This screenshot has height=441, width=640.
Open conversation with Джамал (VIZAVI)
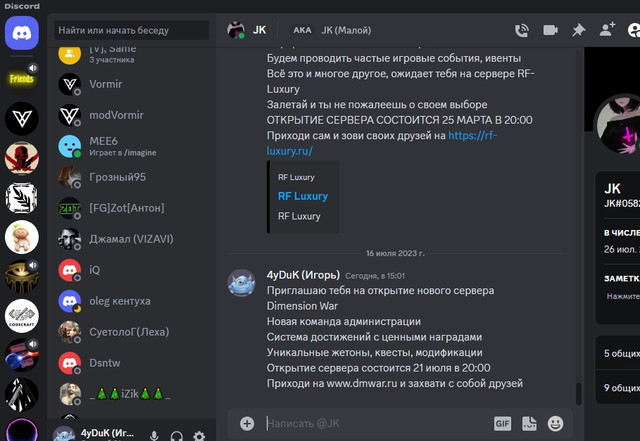(x=131, y=239)
